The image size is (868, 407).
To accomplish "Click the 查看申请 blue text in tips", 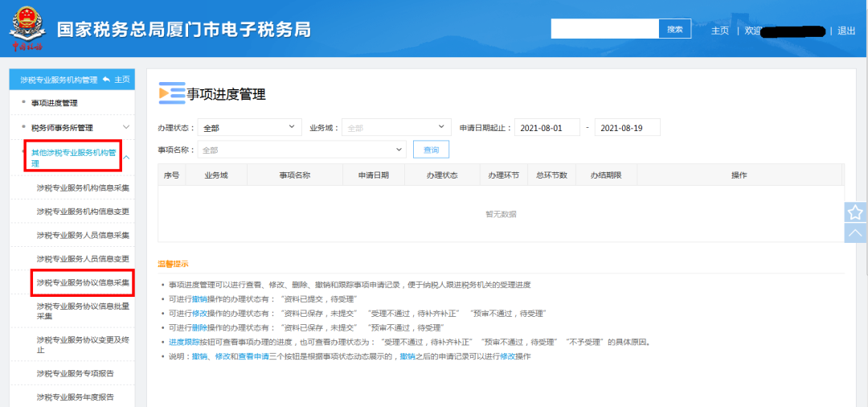I will [253, 356].
